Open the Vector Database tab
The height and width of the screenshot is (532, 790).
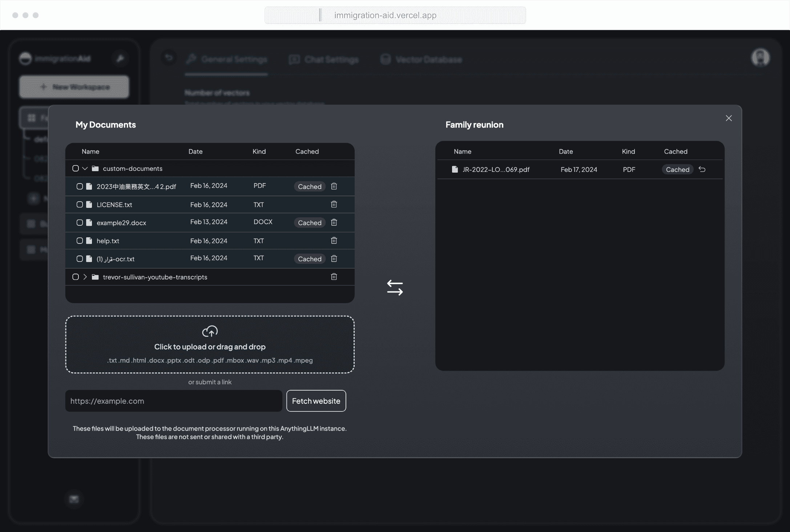421,60
